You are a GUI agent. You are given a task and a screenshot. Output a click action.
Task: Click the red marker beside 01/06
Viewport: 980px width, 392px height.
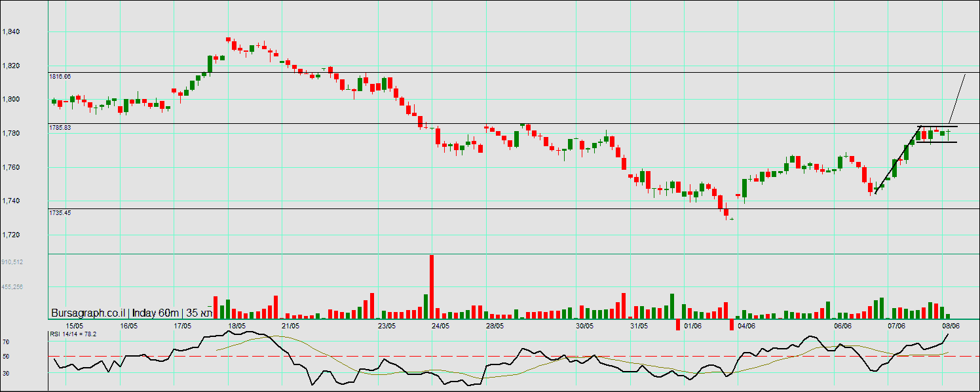coord(679,325)
